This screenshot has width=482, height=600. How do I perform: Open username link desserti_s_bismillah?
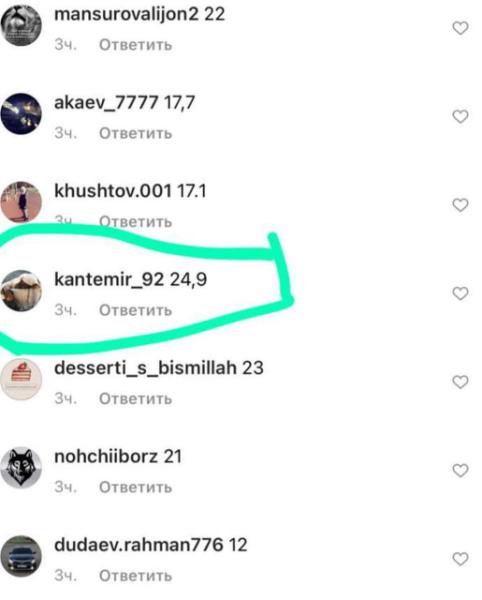click(x=145, y=368)
